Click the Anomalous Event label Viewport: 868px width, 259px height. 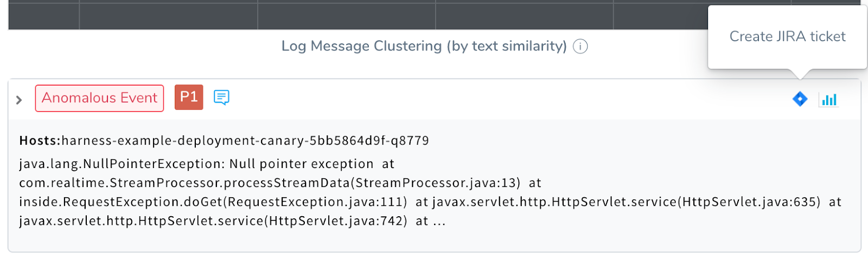[99, 98]
